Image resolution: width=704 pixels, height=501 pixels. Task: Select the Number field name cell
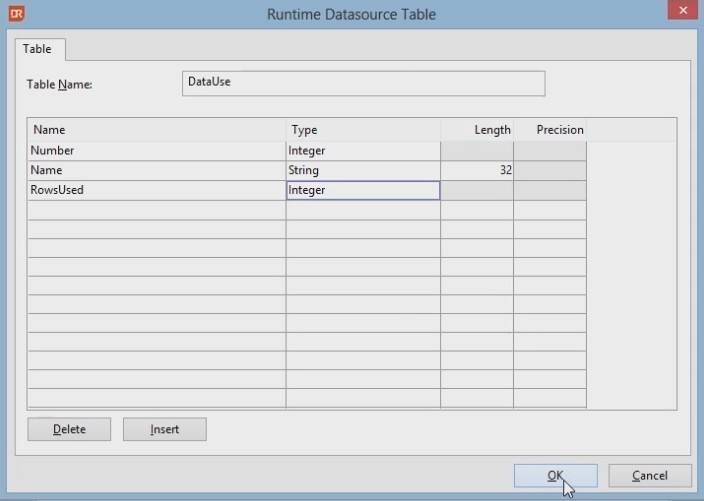click(x=156, y=151)
